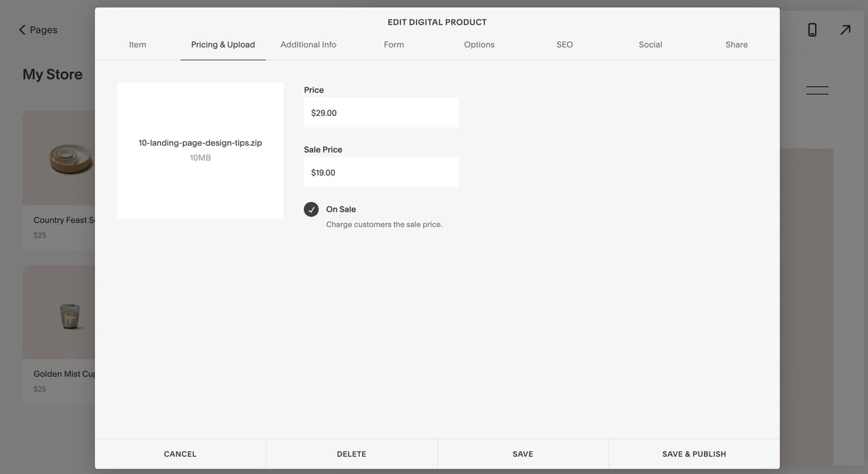
Task: Toggle the On Sale checkbox off
Action: click(x=311, y=209)
